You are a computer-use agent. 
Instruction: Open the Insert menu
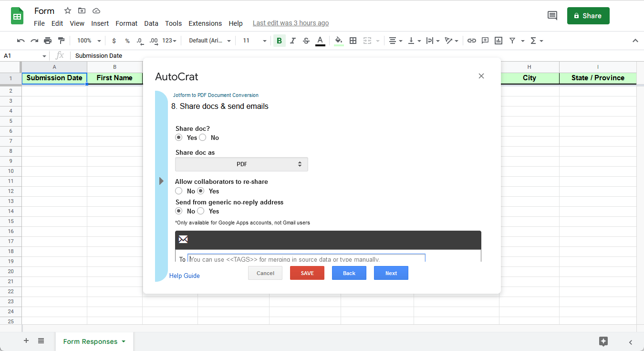pyautogui.click(x=100, y=23)
